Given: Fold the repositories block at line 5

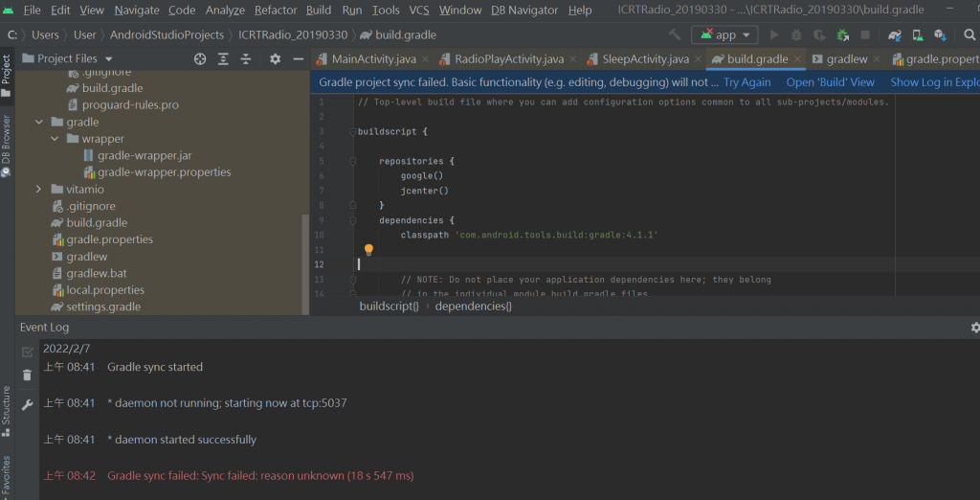Looking at the screenshot, I should (x=352, y=162).
